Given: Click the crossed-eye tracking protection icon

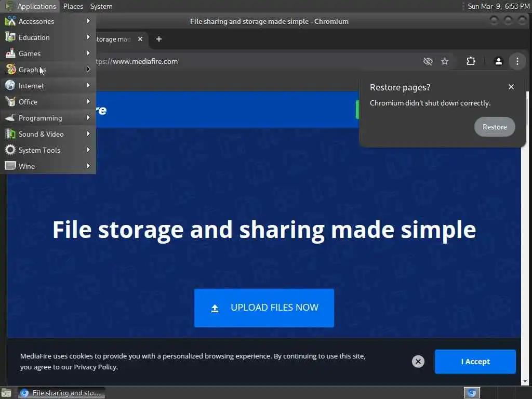Looking at the screenshot, I should tap(428, 61).
